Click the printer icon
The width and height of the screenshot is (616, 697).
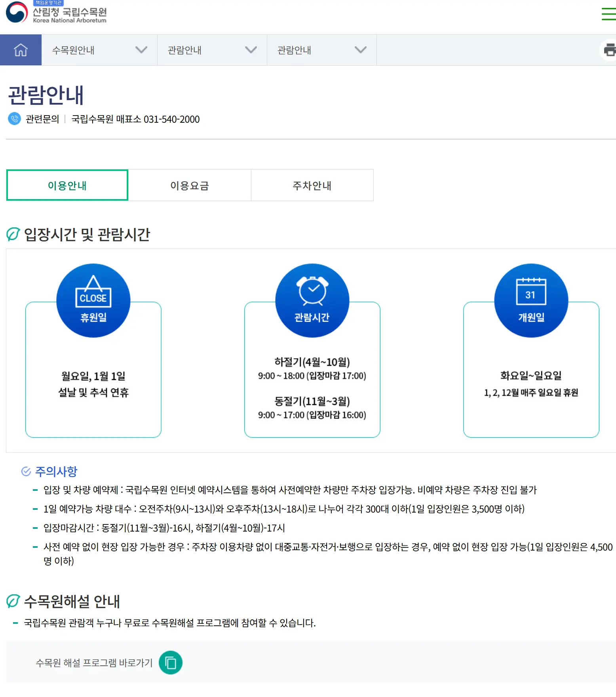coord(610,50)
